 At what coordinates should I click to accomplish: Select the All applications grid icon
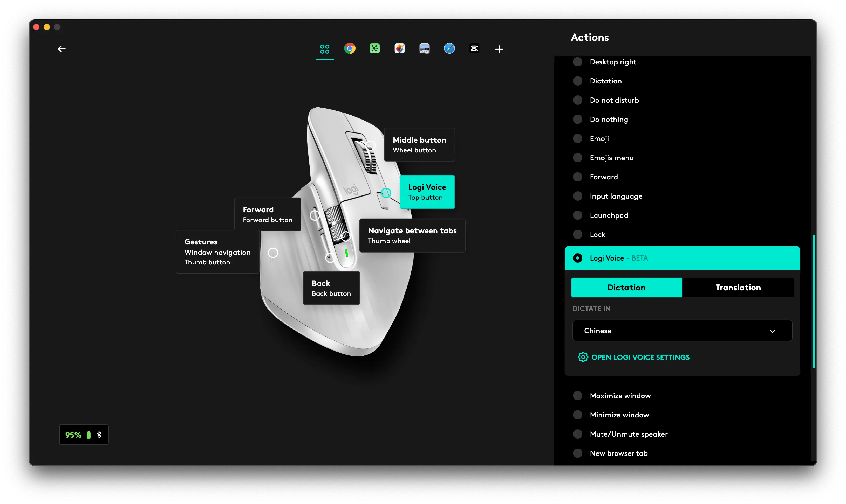click(x=325, y=49)
